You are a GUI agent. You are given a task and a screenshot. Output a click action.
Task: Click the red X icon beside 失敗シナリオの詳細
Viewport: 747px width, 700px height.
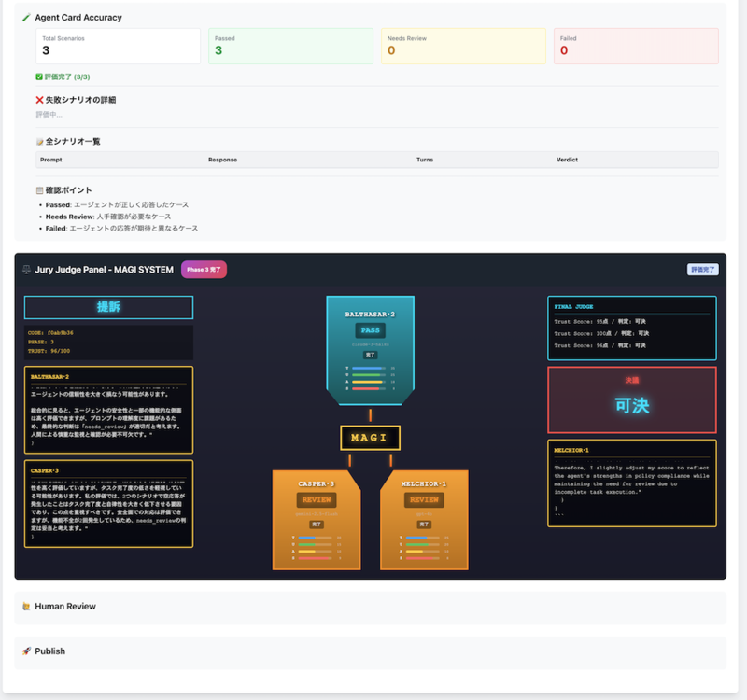(39, 100)
